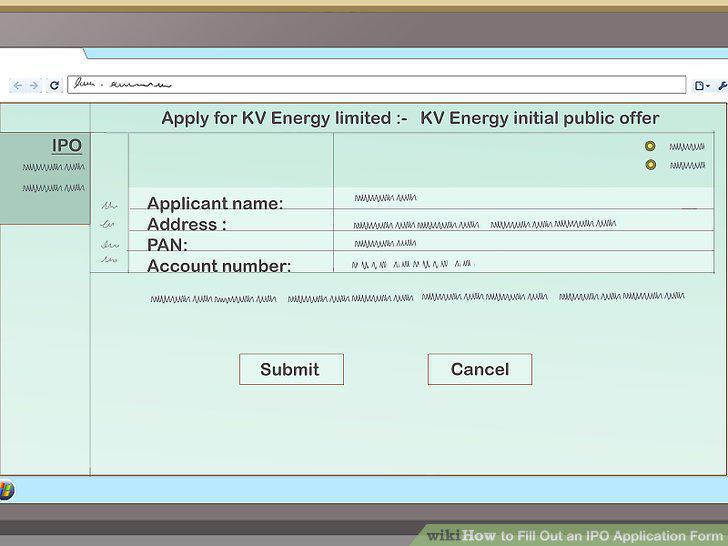Viewport: 728px width, 546px height.
Task: Click the 'Account number:' label
Action: point(219,266)
